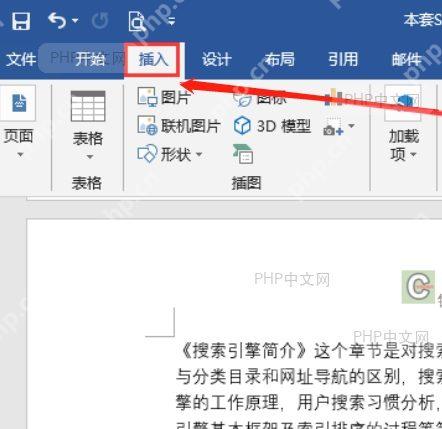Click the screenshot camera icon
This screenshot has width=442, height=429.
(x=333, y=127)
